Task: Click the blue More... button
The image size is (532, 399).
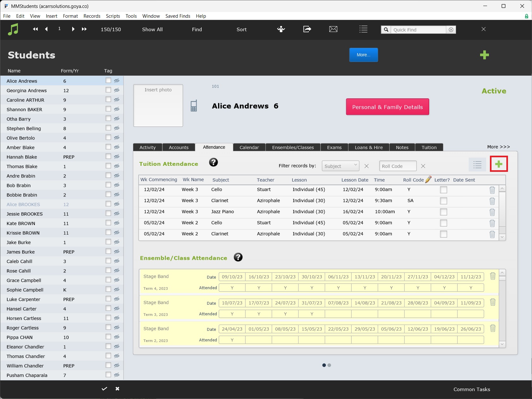Action: coord(364,55)
